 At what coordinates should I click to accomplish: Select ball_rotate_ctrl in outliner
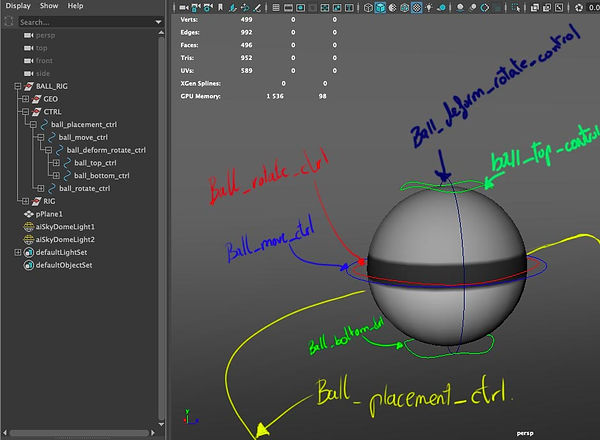pyautogui.click(x=84, y=188)
